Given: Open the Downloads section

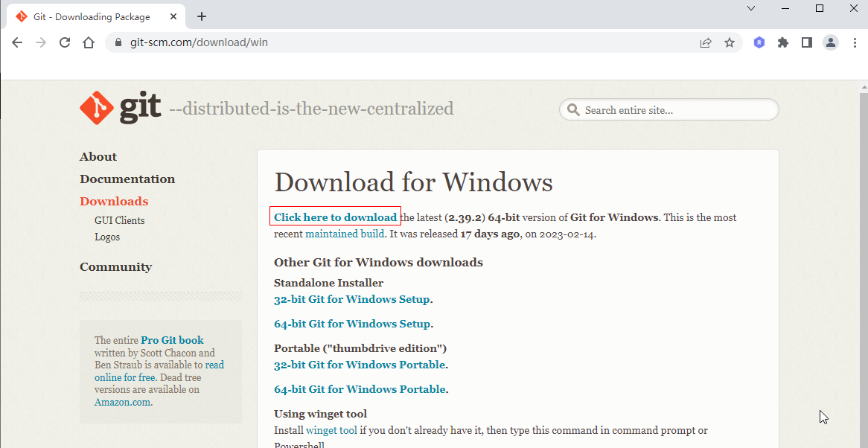Looking at the screenshot, I should [x=114, y=201].
